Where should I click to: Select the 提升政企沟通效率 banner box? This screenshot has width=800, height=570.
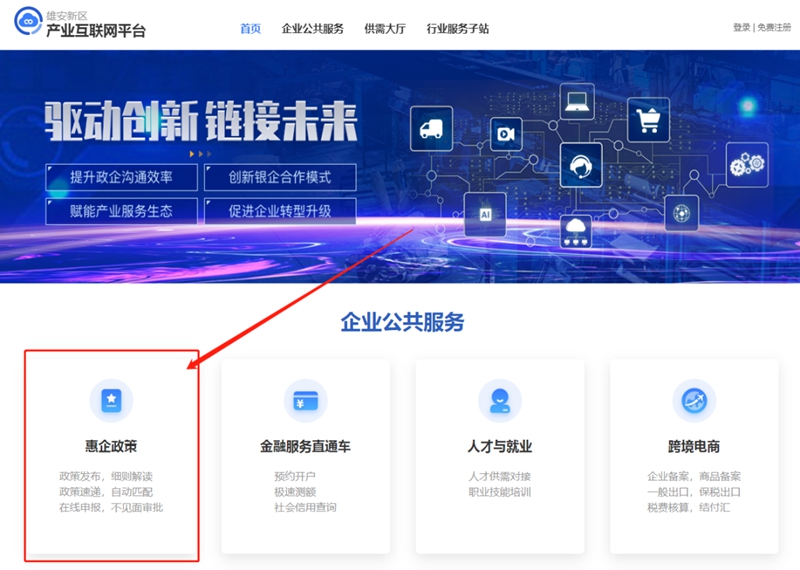click(121, 177)
